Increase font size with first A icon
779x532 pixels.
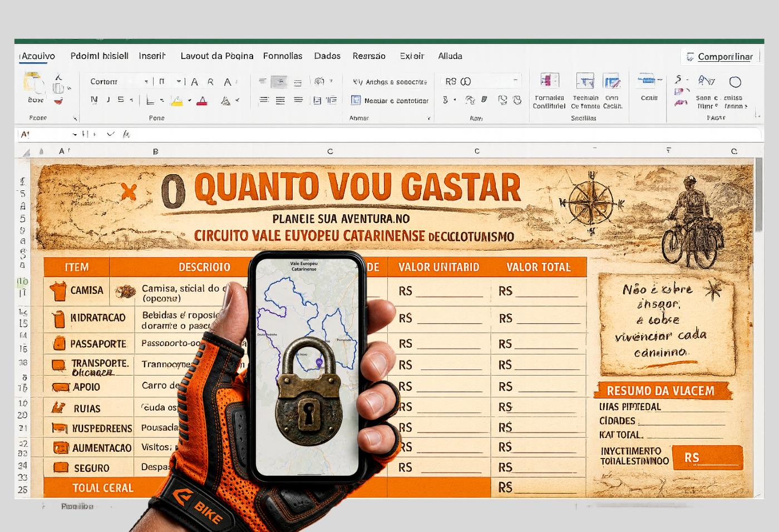194,82
